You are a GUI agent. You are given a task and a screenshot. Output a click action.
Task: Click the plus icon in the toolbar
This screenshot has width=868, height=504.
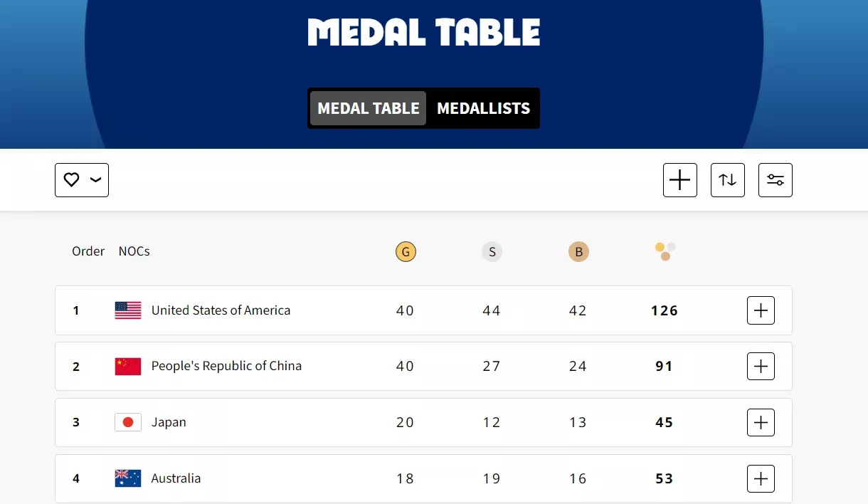679,180
